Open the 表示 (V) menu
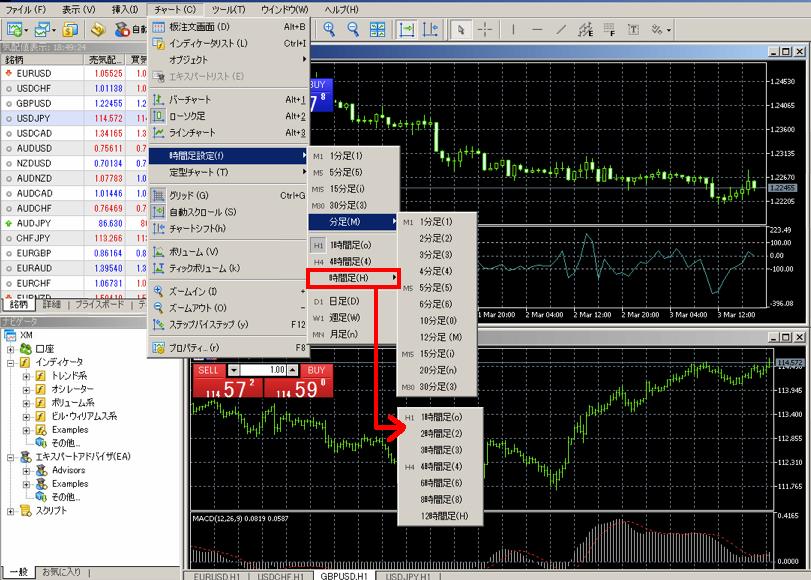Screen dimensions: 811x580 pos(79,9)
